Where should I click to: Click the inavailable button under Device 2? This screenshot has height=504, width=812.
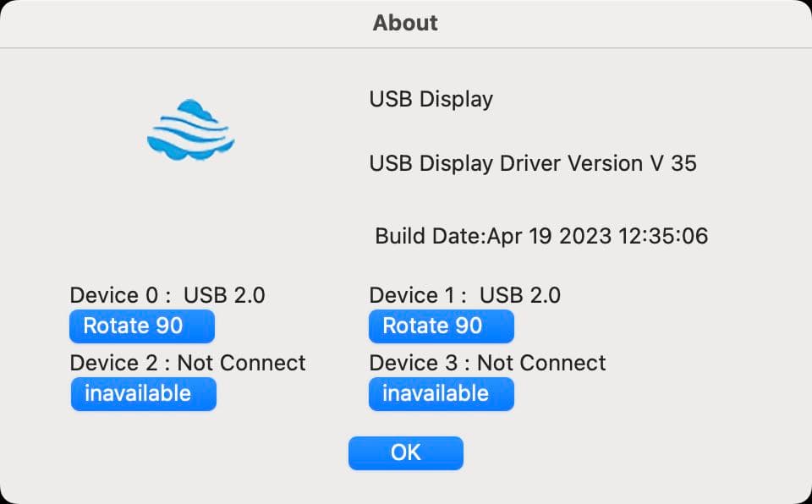click(x=143, y=394)
